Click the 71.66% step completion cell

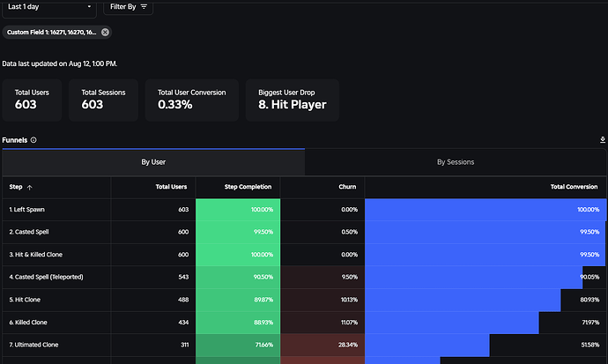coord(238,345)
